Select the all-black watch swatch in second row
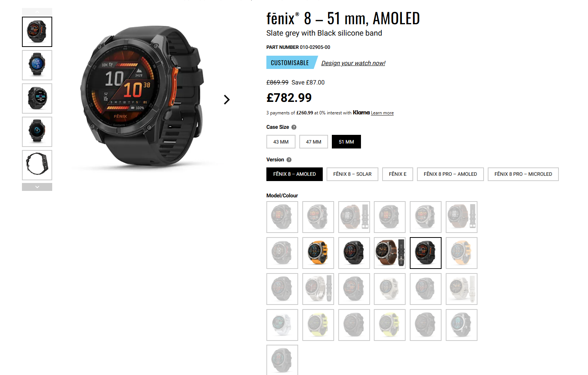 point(354,253)
